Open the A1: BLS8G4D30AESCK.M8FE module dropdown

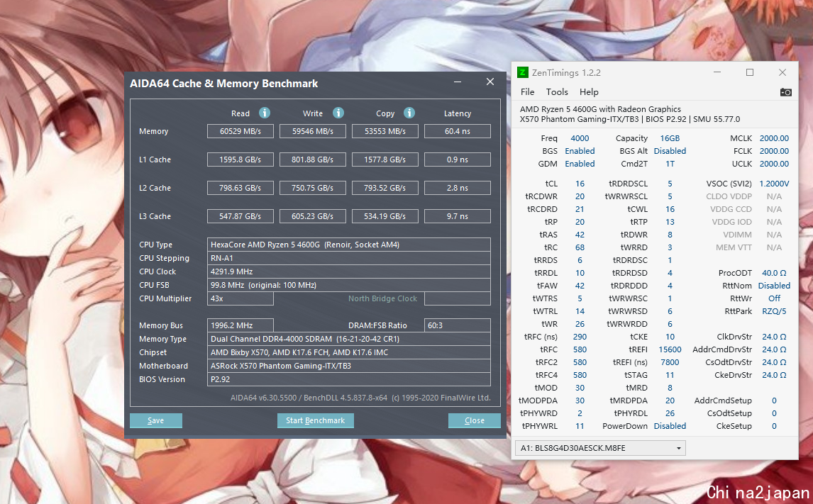[x=600, y=448]
